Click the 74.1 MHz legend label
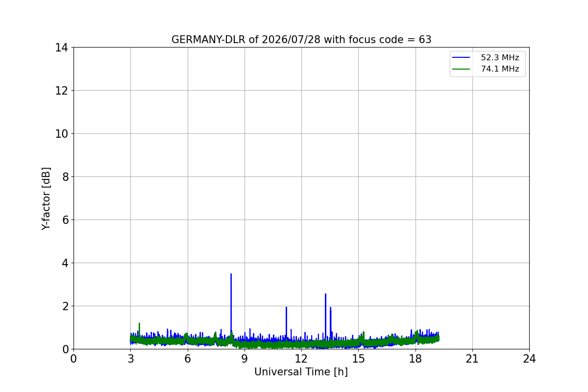Viewport: 588px width, 392px height. pyautogui.click(x=500, y=69)
